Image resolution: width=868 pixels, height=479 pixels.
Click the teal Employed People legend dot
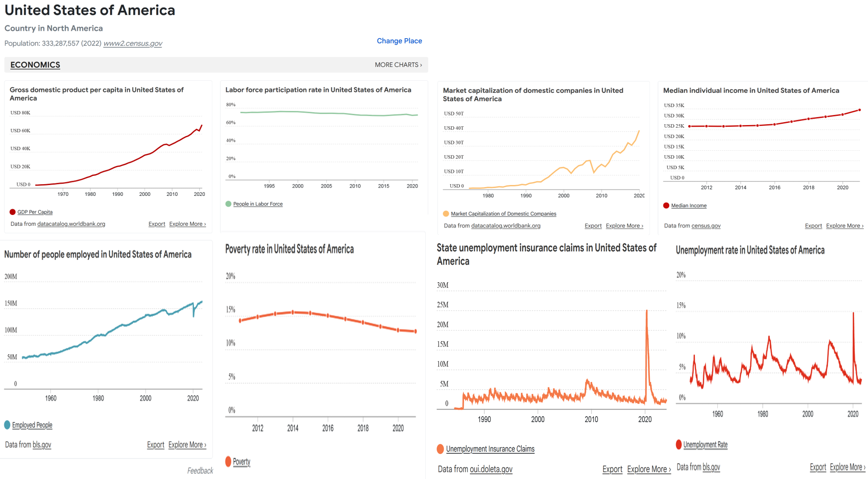pos(7,425)
